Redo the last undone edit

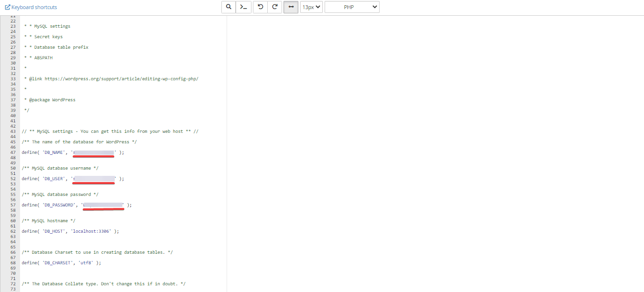(275, 7)
